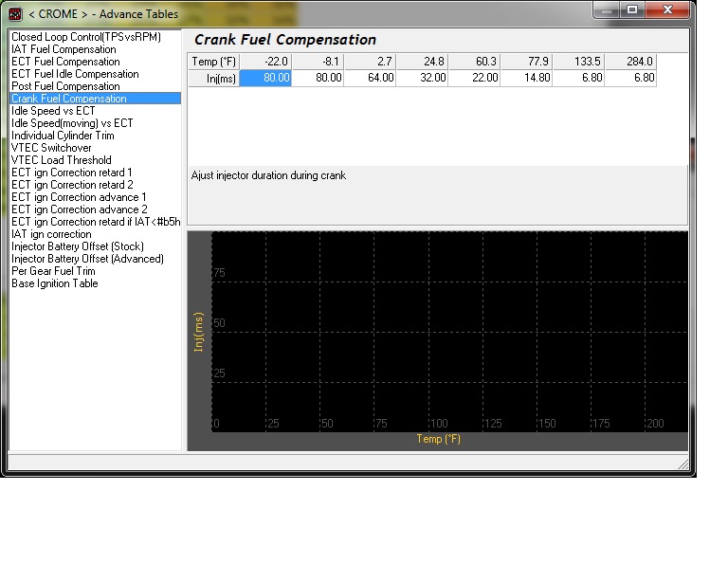
Task: Select VTEC Load Threshold entry
Action: (62, 160)
